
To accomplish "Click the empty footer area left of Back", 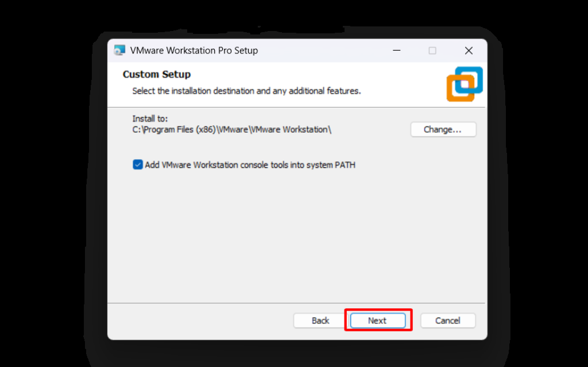I will (x=201, y=320).
